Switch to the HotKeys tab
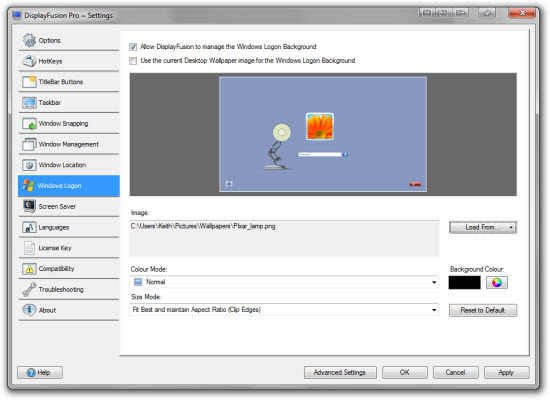 pyautogui.click(x=69, y=61)
